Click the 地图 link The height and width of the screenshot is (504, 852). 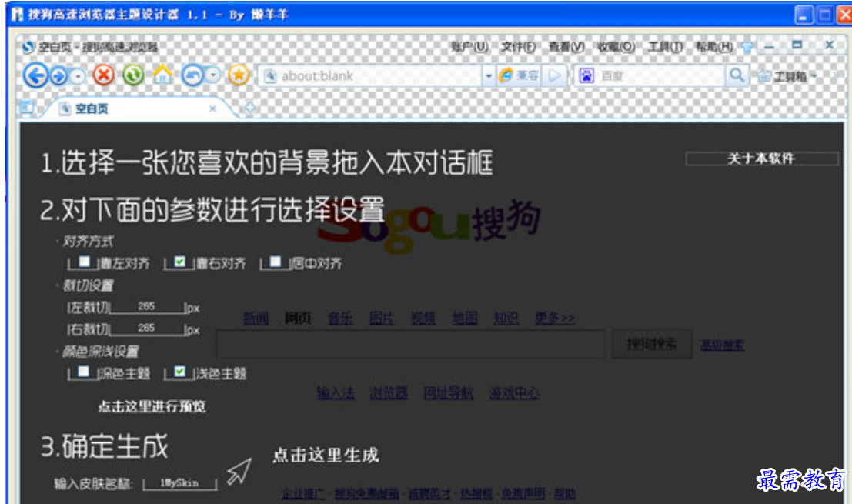tap(465, 319)
